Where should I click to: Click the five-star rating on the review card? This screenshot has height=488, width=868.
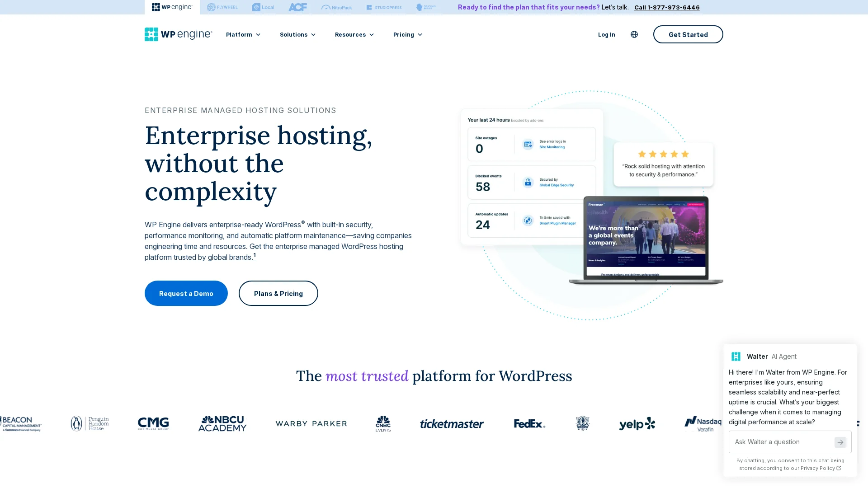(x=663, y=154)
